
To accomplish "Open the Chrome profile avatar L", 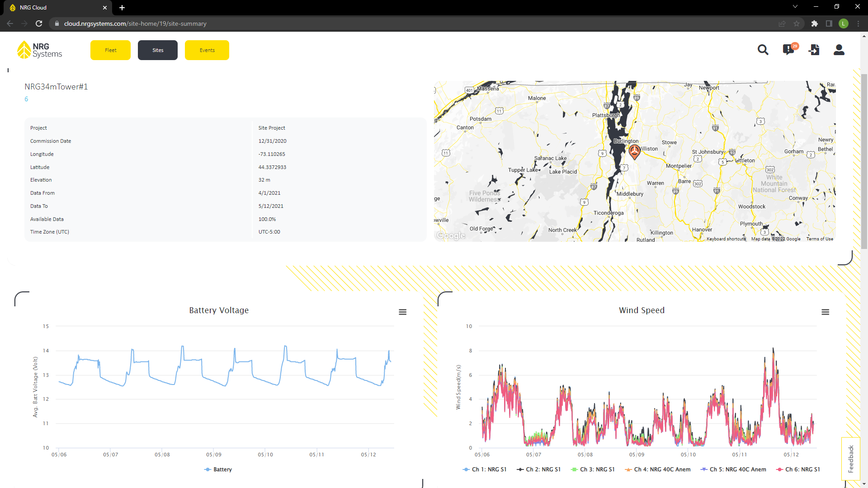I will pyautogui.click(x=844, y=23).
